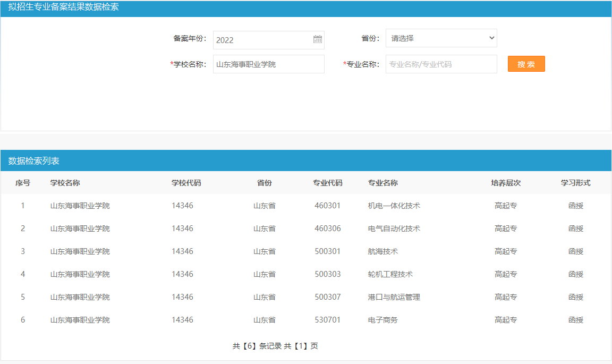
Task: Click the 培养层次 column header
Action: pyautogui.click(x=506, y=183)
